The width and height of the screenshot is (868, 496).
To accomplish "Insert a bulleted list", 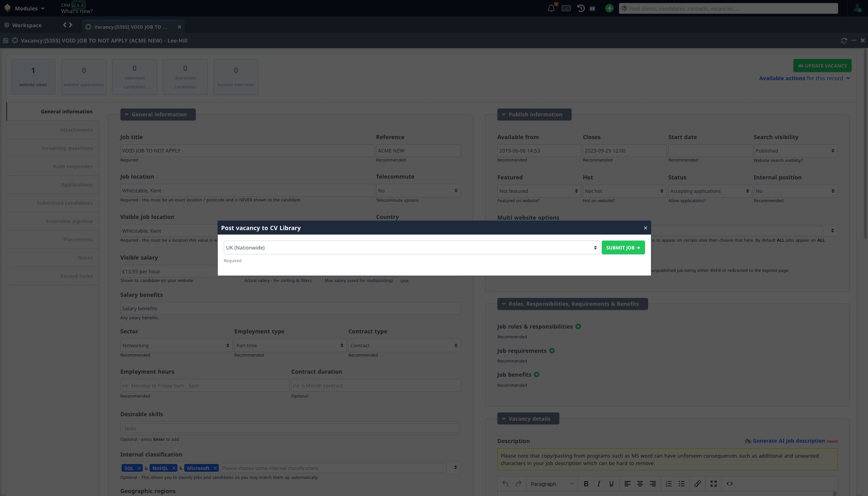I will pos(682,484).
